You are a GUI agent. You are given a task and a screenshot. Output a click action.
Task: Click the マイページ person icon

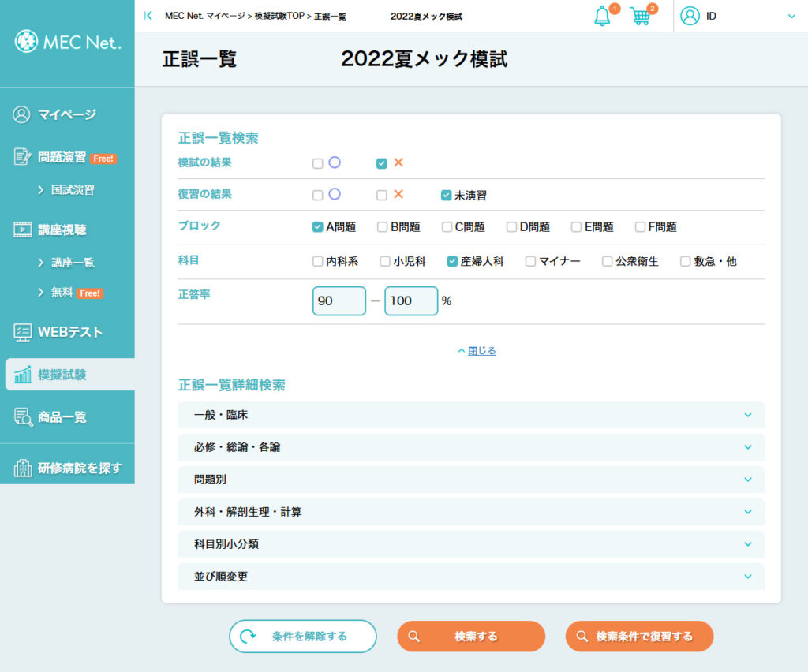(21, 114)
